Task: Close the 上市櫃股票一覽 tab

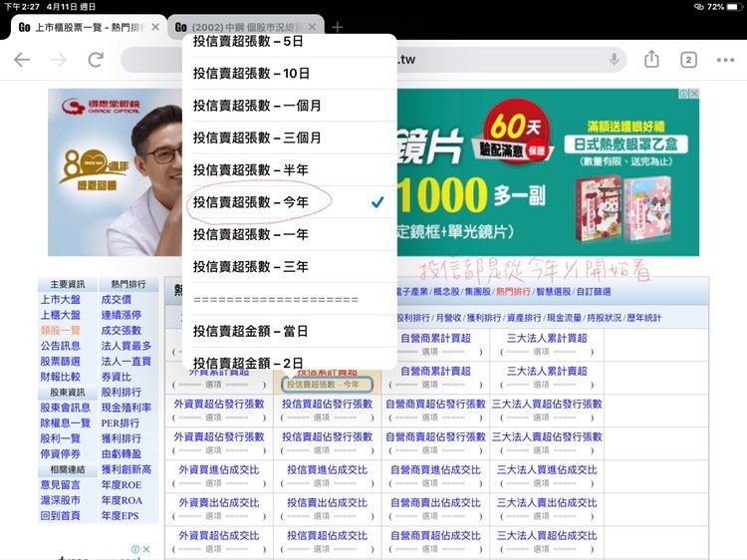Action: (x=155, y=27)
